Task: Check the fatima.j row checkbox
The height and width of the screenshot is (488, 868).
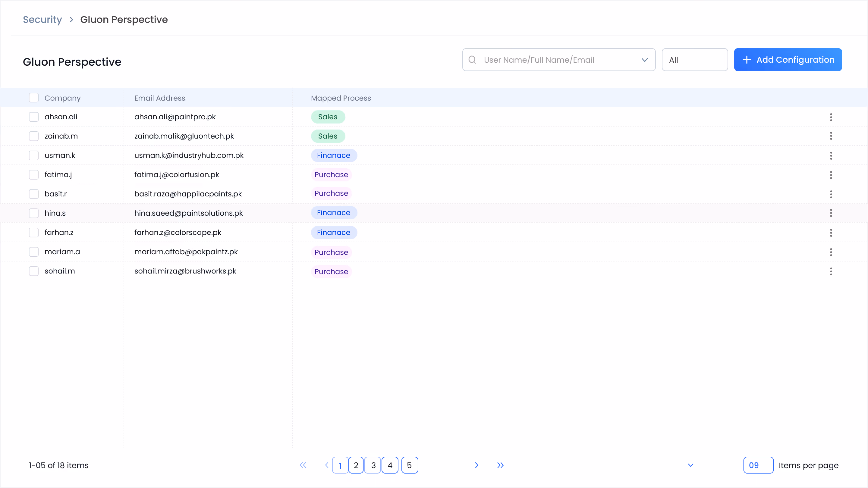Action: [34, 174]
